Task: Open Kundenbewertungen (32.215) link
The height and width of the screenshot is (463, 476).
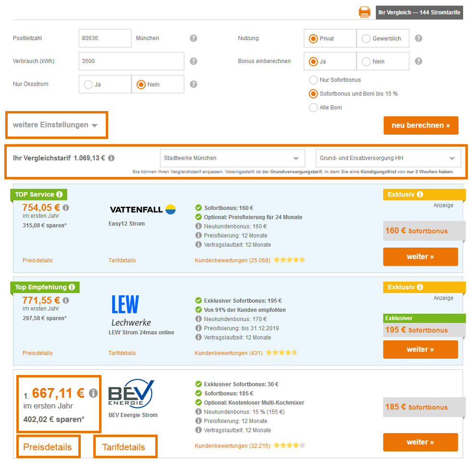Action: point(232,446)
